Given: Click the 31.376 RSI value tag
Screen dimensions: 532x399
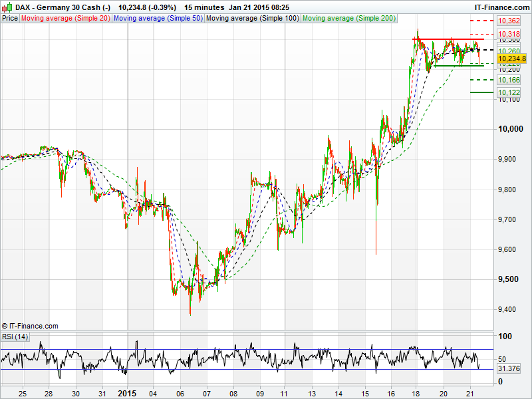Looking at the screenshot, I should [509, 368].
